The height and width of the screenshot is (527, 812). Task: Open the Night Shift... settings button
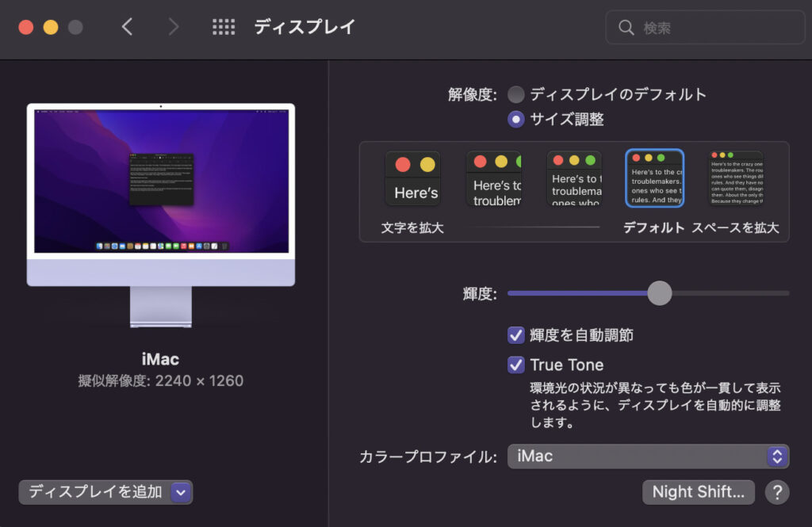(x=698, y=492)
